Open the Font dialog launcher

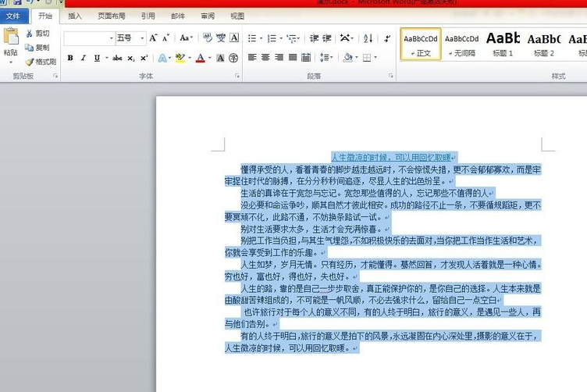click(237, 76)
